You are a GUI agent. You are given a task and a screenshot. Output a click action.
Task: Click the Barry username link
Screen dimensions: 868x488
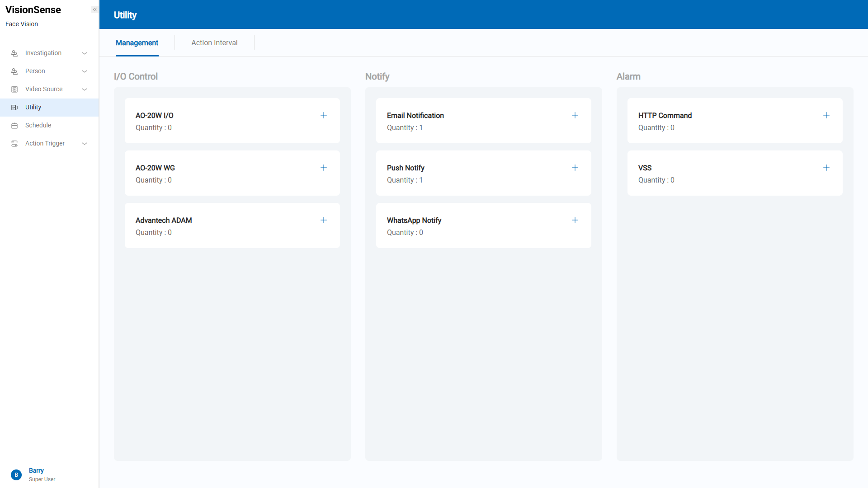pos(36,470)
